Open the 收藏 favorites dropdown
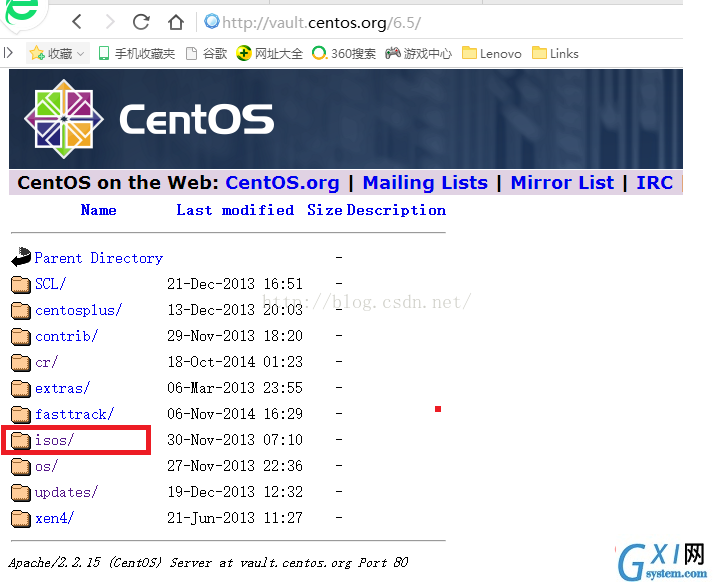Image resolution: width=714 pixels, height=582 pixels. 57,54
